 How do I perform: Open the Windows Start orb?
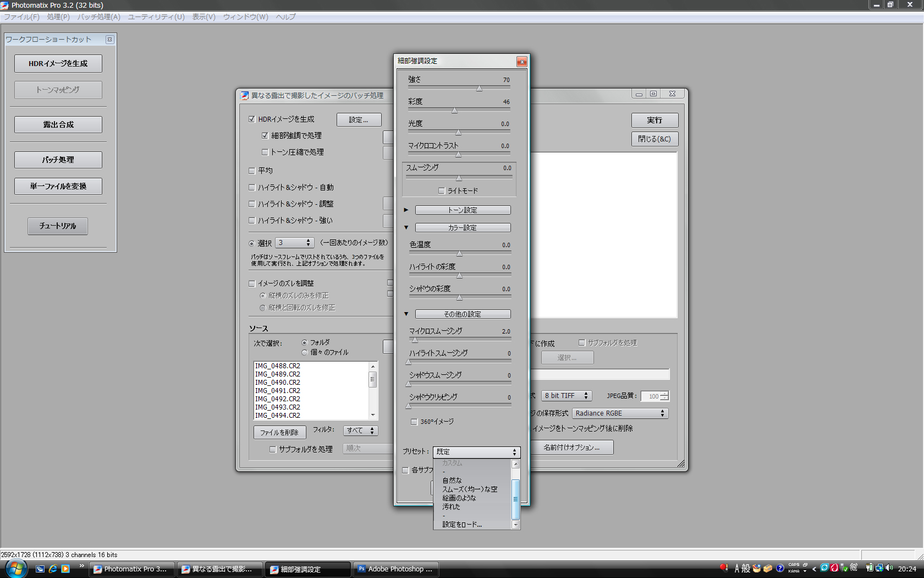pyautogui.click(x=16, y=569)
